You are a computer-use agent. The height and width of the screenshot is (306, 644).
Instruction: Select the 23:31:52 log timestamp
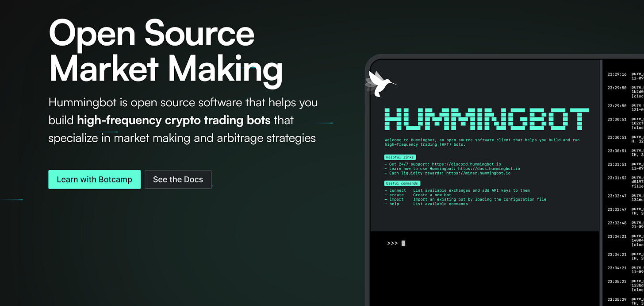point(617,178)
